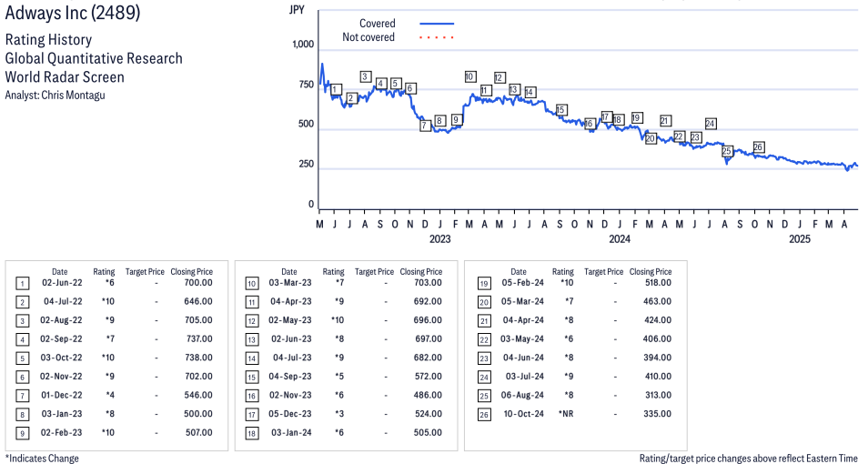Screen dimensions: 868x464
Task: Click date cell 02-Jun-22
Action: click(x=62, y=282)
